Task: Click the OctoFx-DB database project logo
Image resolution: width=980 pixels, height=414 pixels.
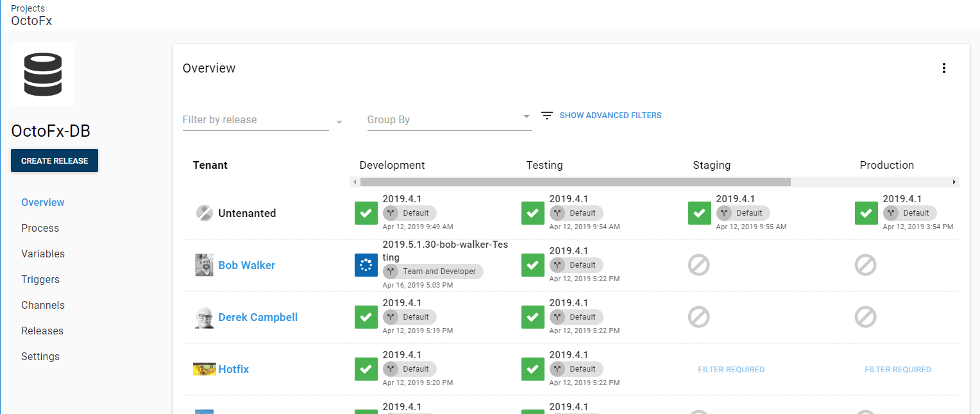Action: 43,74
